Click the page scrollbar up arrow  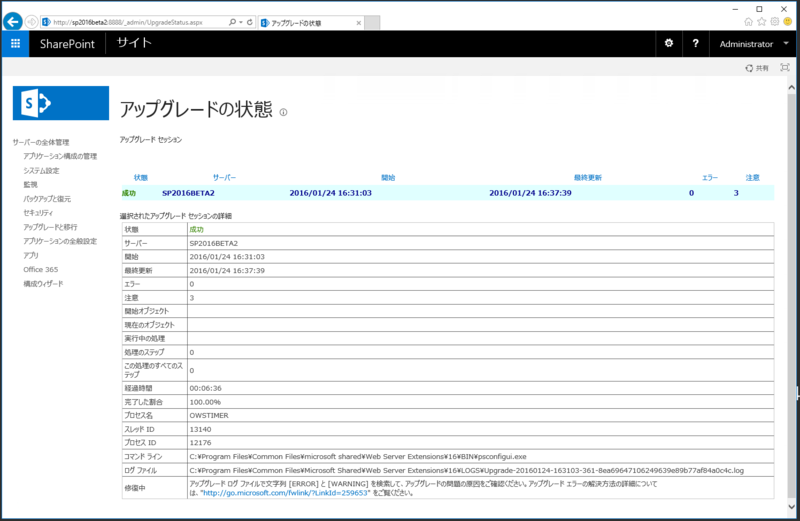point(791,87)
